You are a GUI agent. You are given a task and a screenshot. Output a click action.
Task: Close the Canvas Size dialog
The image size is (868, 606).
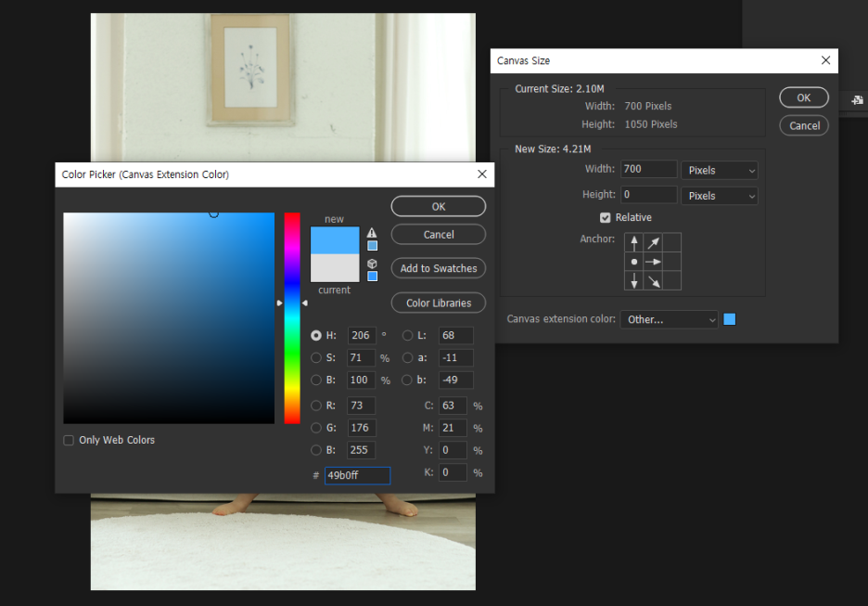click(825, 60)
